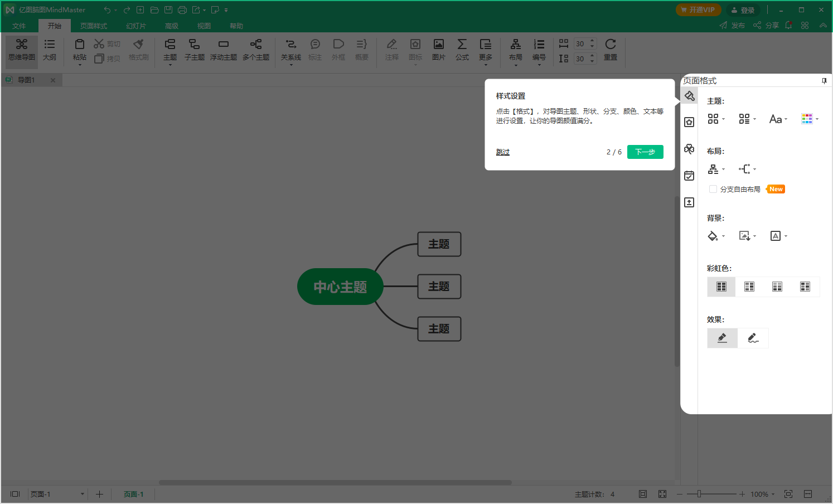Image resolution: width=833 pixels, height=504 pixels.
Task: Open the theme style dropdown in panel
Action: 716,119
